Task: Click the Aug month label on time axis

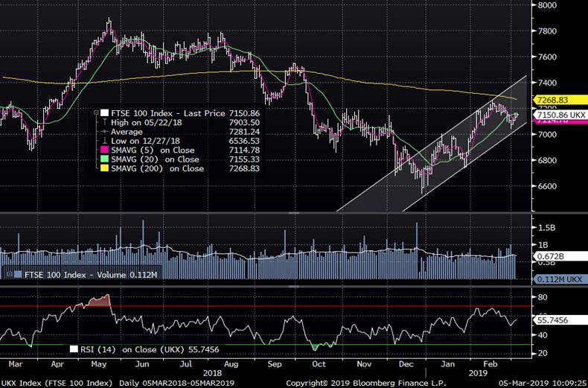Action: coord(231,364)
